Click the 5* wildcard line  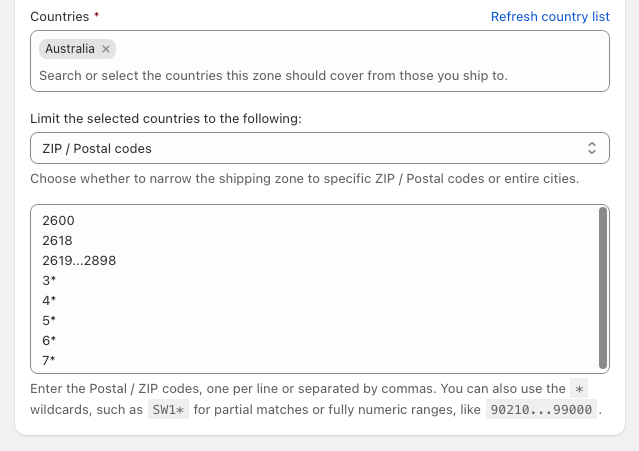(x=49, y=320)
